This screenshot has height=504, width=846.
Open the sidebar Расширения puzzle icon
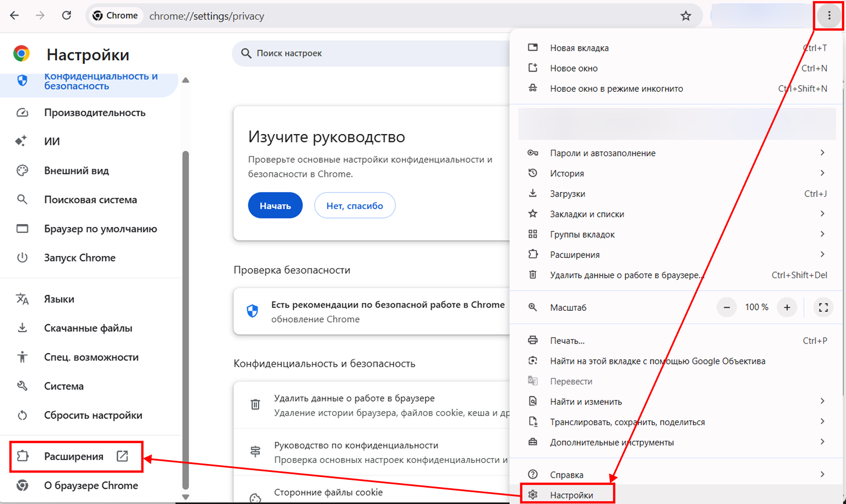(23, 456)
